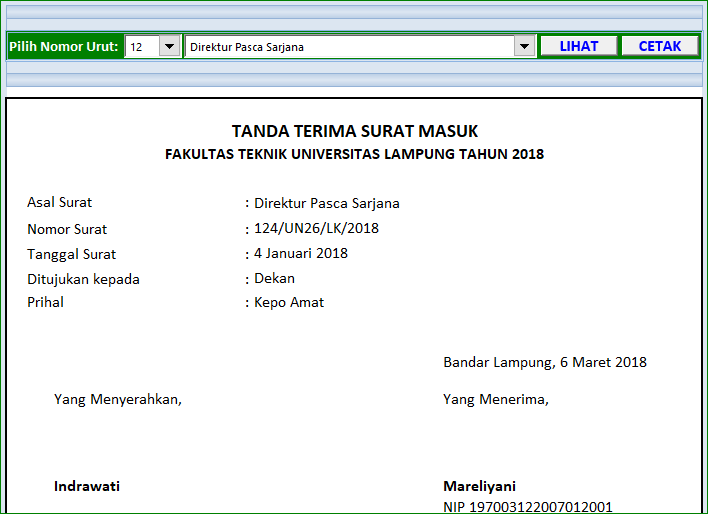Click the name Mareliyani

(x=480, y=486)
